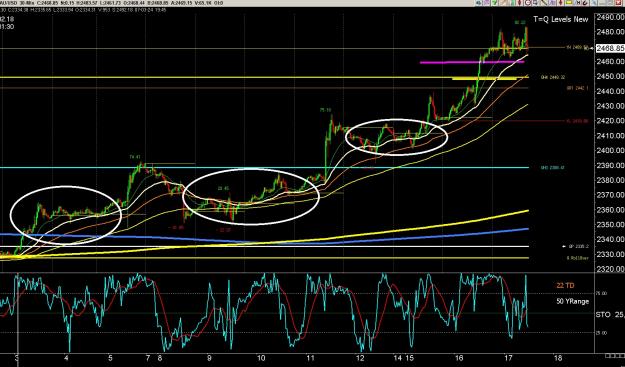This screenshot has width=625, height=367.
Task: Click date label 18 on time axis
Action: click(x=558, y=358)
